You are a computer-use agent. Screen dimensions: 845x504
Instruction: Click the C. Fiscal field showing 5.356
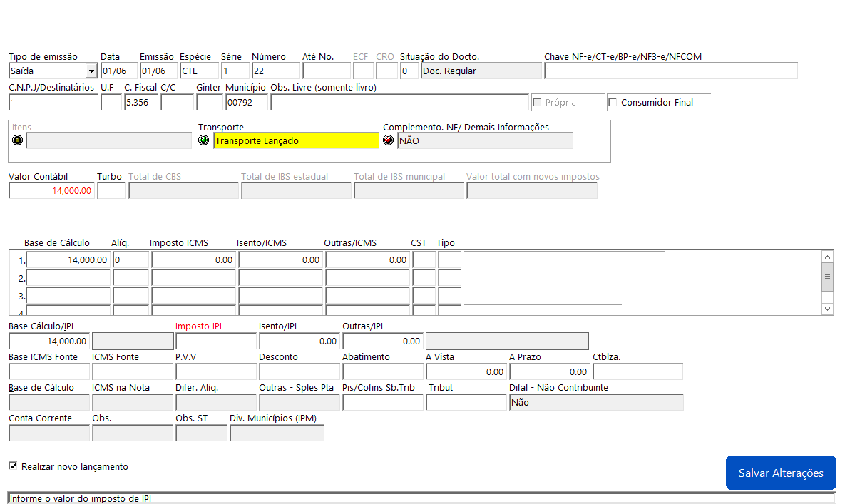pos(141,103)
